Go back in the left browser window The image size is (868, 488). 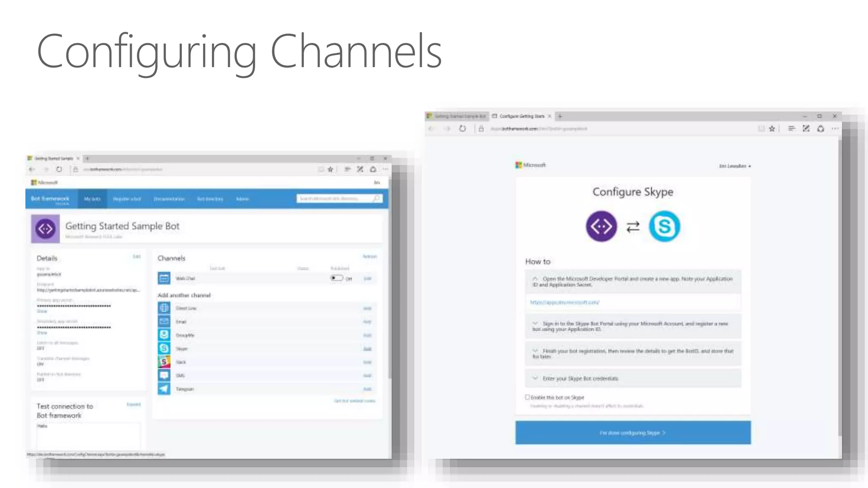coord(32,169)
